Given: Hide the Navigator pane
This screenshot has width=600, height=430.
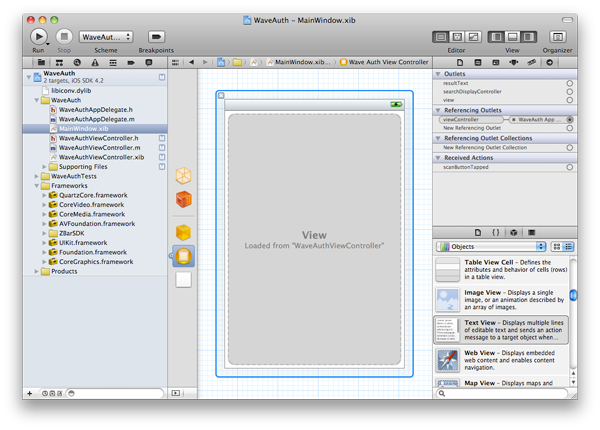Looking at the screenshot, I should coord(496,37).
